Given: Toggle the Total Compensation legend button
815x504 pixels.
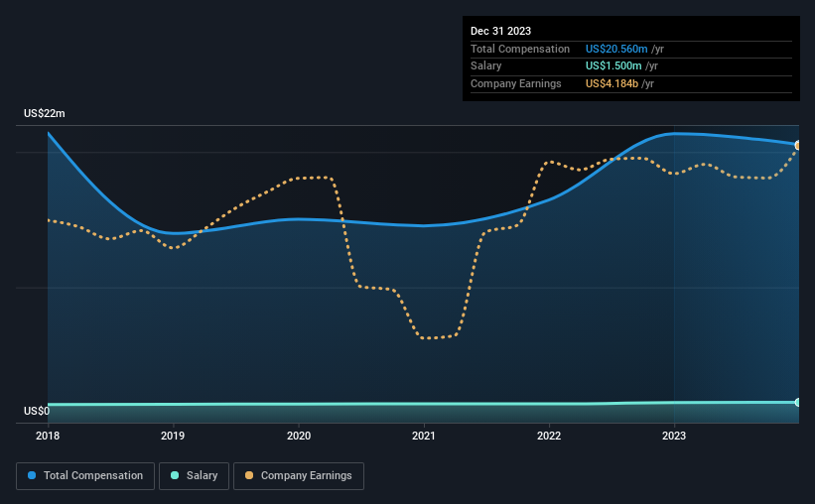Looking at the screenshot, I should (85, 476).
